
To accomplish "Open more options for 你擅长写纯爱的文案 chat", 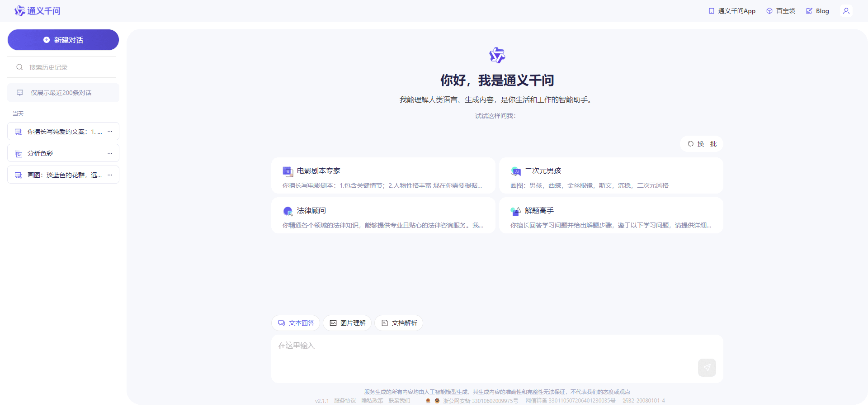I will pos(110,132).
